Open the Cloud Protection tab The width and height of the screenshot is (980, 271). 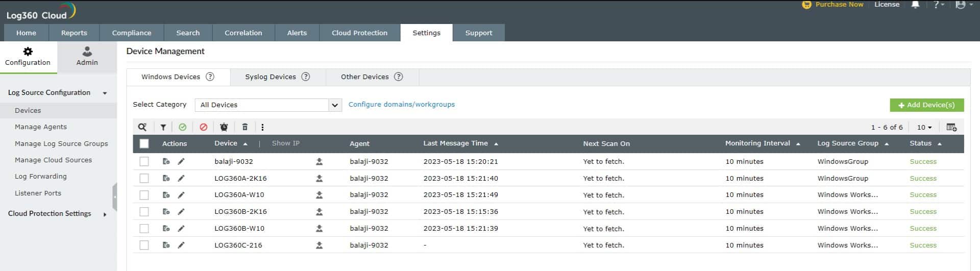click(359, 33)
